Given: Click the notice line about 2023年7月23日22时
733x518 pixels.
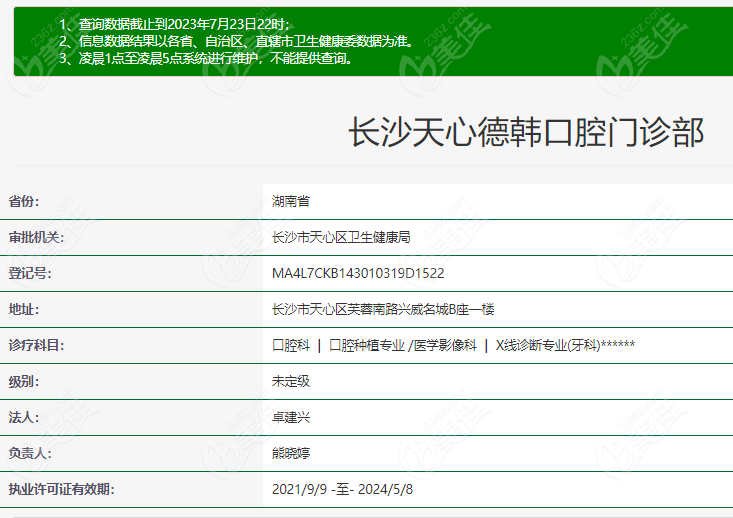Looking at the screenshot, I should pos(173,23).
